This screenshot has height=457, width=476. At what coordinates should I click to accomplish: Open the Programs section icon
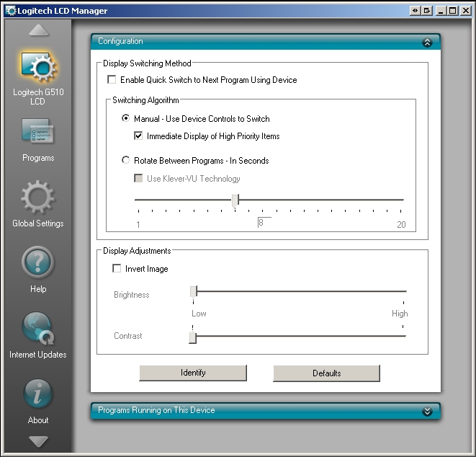click(38, 133)
